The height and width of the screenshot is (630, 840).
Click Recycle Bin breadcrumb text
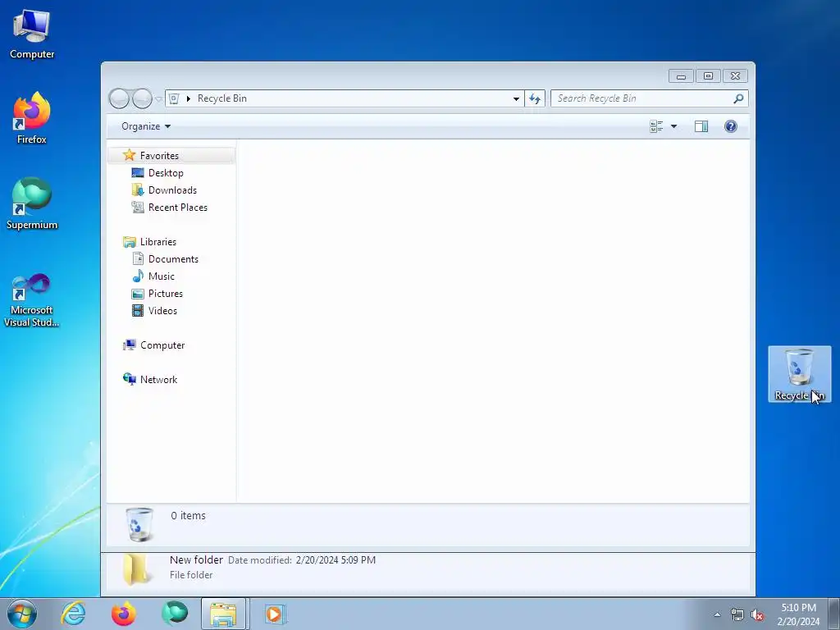tap(221, 98)
